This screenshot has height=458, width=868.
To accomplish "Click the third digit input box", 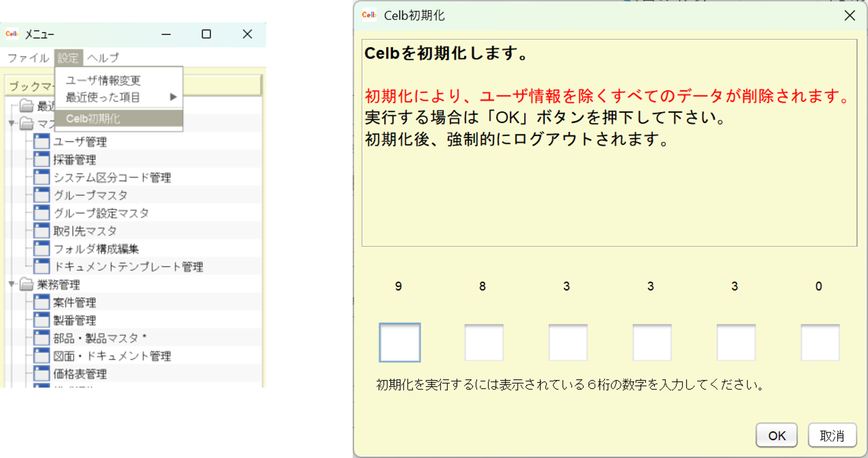I will coord(568,342).
